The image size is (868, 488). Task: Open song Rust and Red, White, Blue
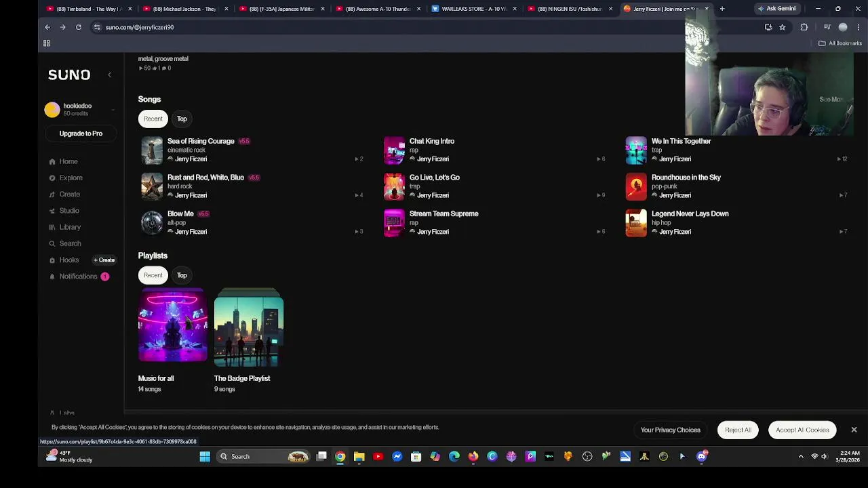[x=205, y=178]
